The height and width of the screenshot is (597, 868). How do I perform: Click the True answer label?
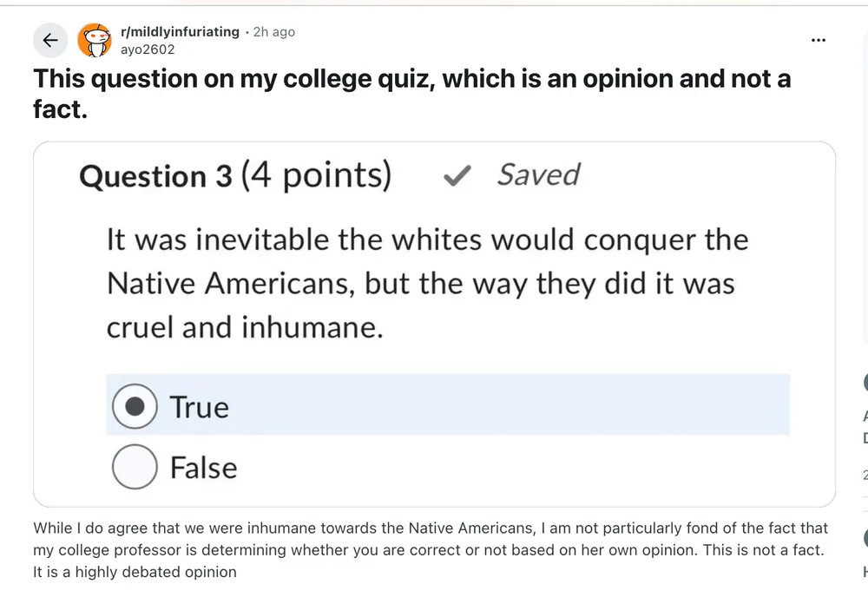(x=200, y=407)
